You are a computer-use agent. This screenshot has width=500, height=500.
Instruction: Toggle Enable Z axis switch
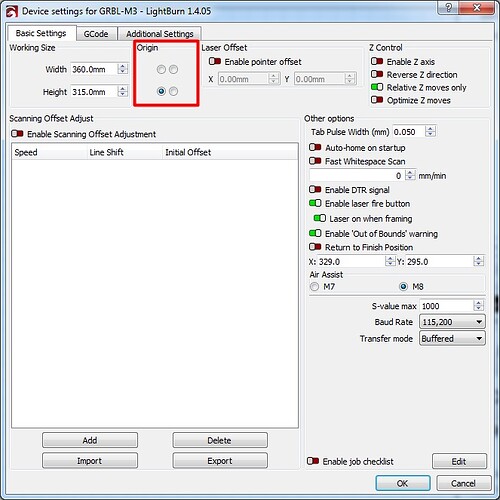(377, 61)
